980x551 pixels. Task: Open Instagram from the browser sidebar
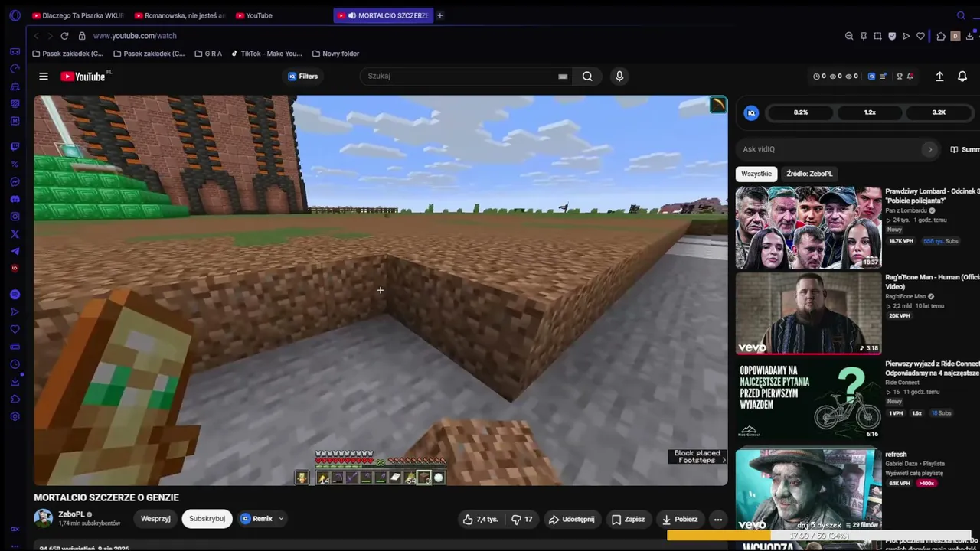click(15, 217)
